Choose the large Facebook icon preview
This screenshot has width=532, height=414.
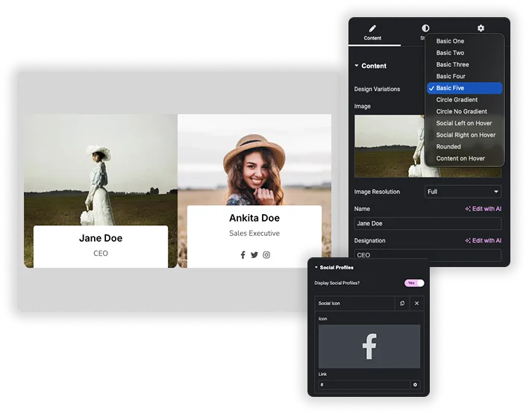coord(369,347)
